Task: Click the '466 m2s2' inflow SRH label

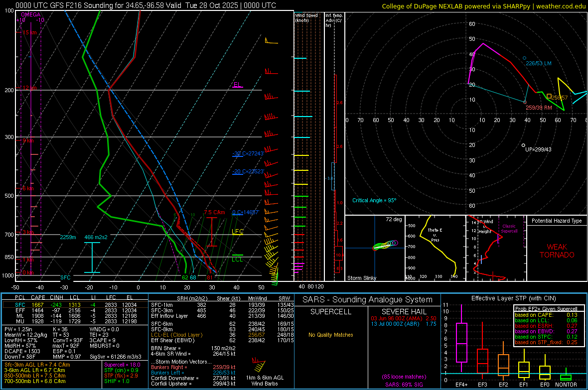Action: [96, 237]
